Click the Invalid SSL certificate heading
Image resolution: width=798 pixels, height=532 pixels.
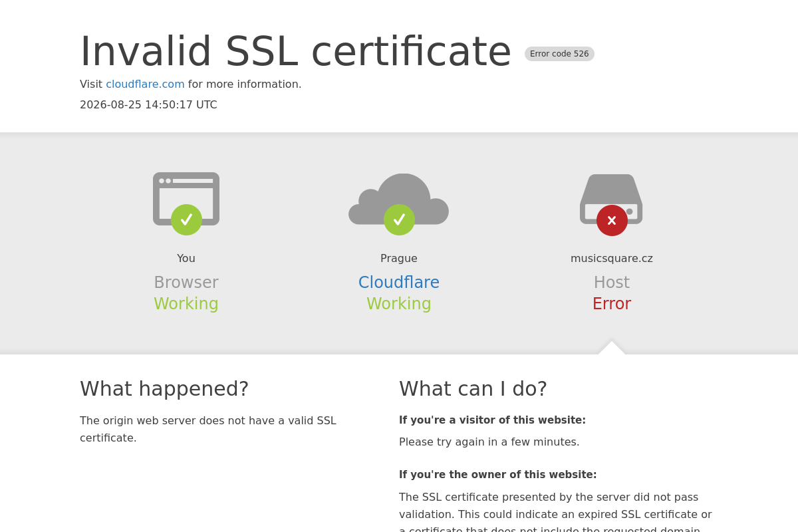[x=296, y=51]
